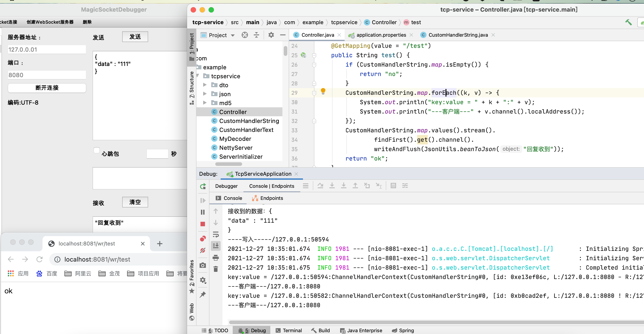Toggle Scroll to End of console

[x=215, y=246]
